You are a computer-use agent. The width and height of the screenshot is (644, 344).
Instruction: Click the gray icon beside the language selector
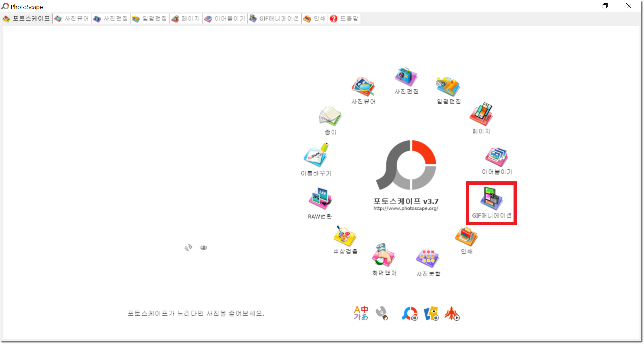(x=382, y=313)
